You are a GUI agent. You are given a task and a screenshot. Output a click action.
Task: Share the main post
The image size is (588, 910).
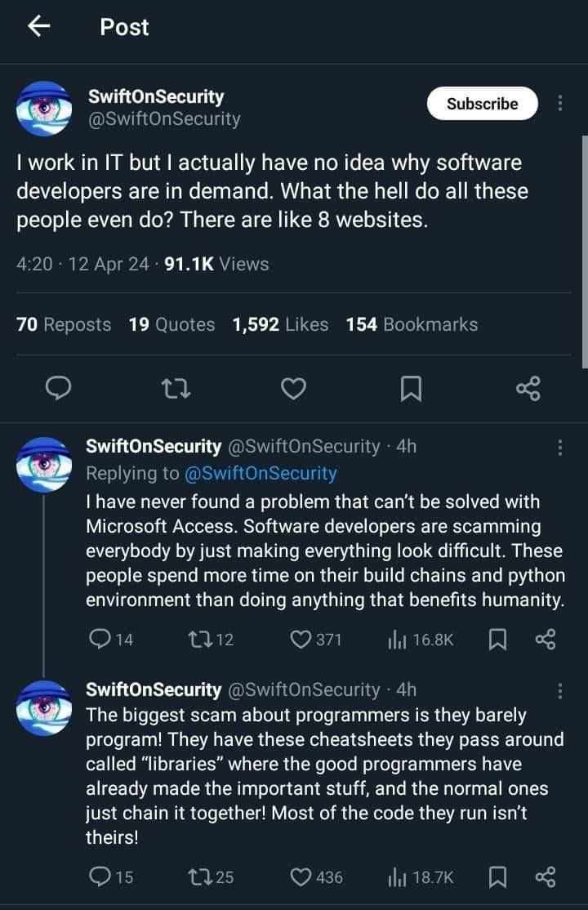point(528,390)
